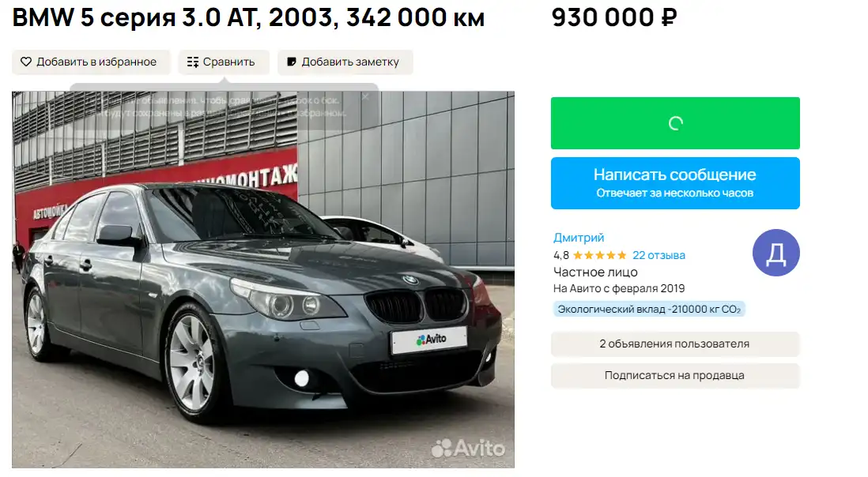868x477 pixels.
Task: Open the main BMW car photo
Action: [263, 280]
